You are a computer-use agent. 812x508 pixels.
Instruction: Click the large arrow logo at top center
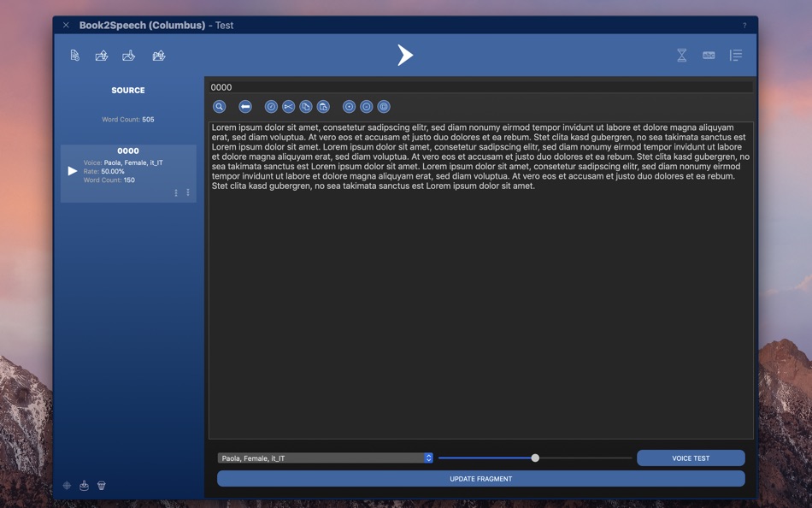[x=405, y=55]
